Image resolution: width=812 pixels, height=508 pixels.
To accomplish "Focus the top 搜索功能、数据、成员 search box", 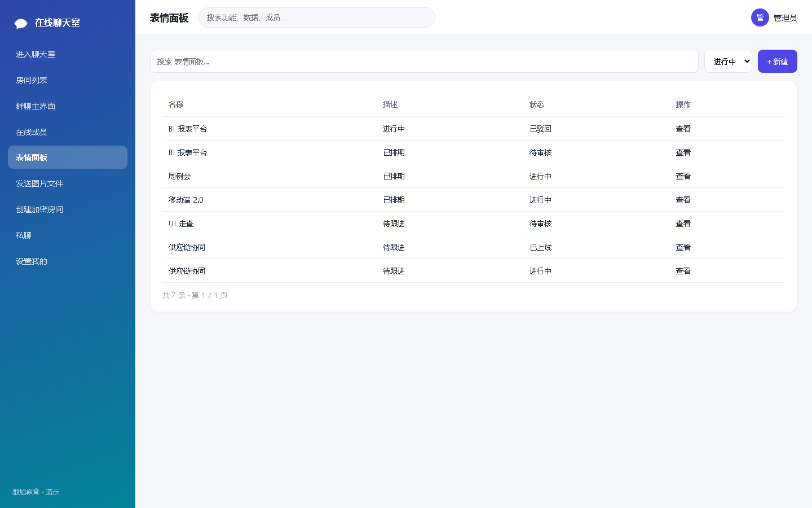I will [x=317, y=17].
